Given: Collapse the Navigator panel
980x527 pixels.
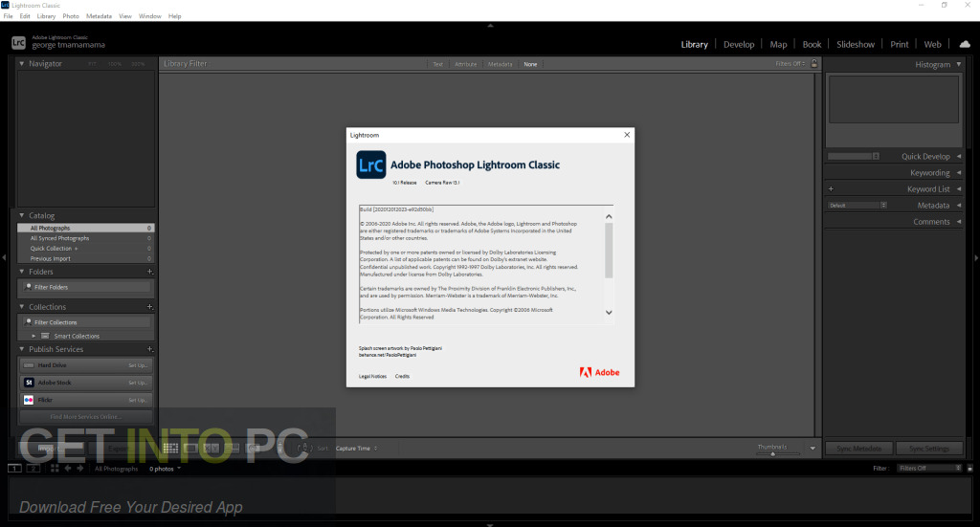Looking at the screenshot, I should click(22, 64).
